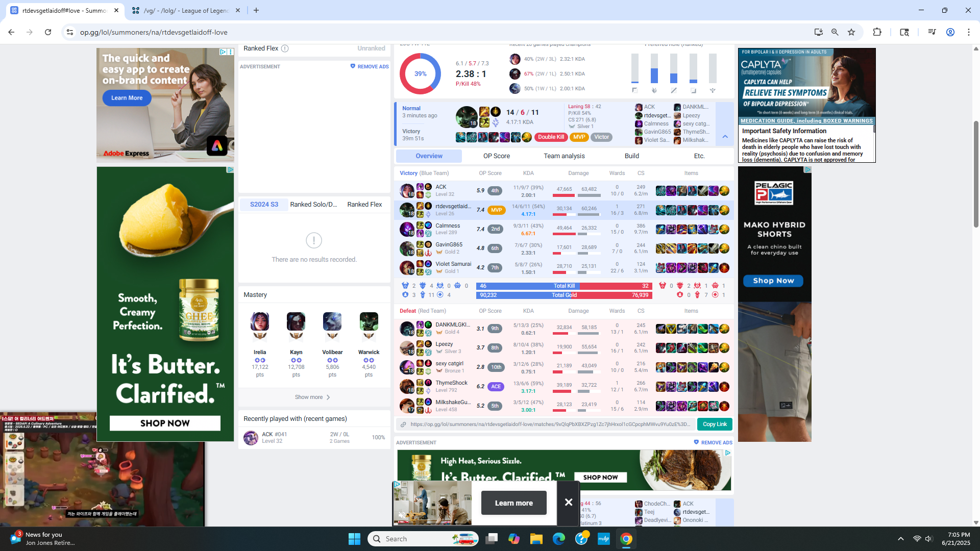Click the picture-in-picture game video thumbnail

point(102,469)
